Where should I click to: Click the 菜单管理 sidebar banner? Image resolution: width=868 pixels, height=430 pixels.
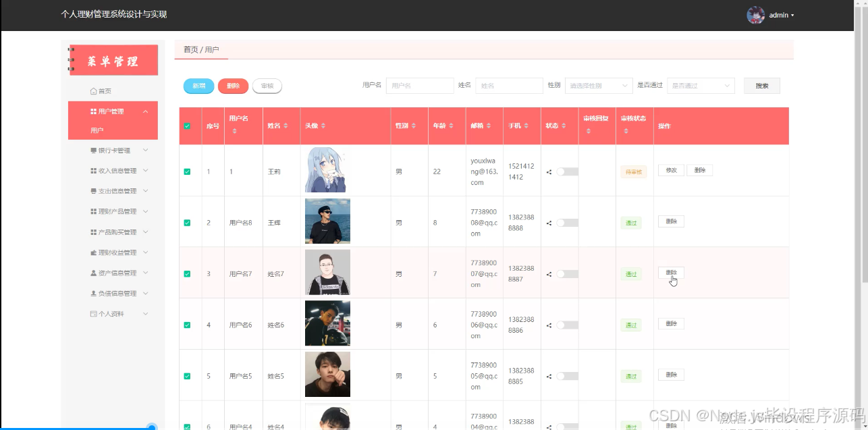pos(113,60)
